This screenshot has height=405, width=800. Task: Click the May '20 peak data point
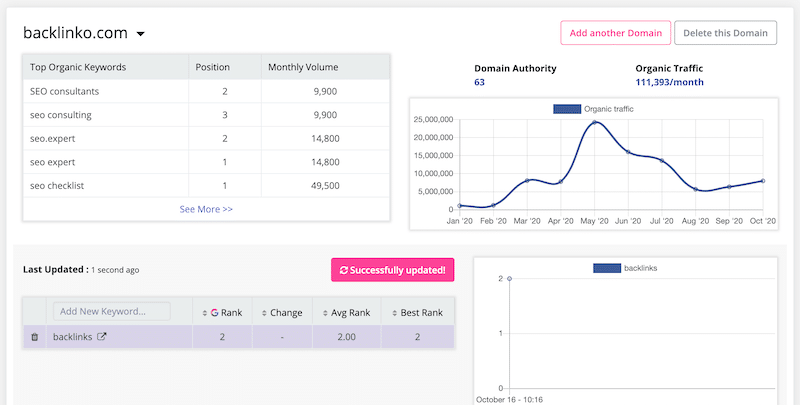click(594, 122)
